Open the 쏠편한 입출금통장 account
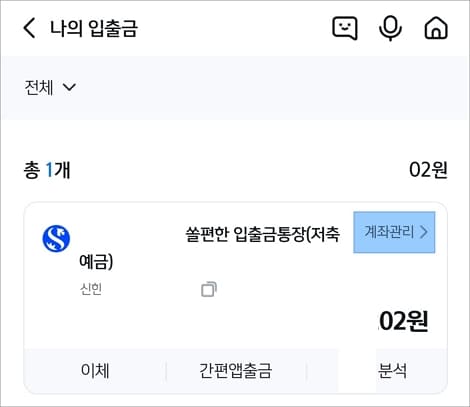This screenshot has height=407, width=470. click(x=262, y=234)
